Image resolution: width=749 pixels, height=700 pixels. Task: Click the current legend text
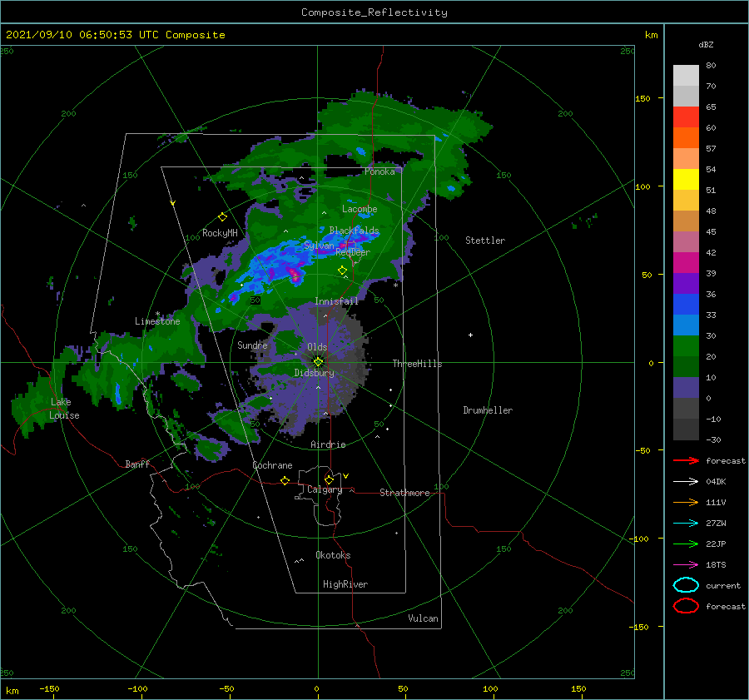(x=723, y=585)
